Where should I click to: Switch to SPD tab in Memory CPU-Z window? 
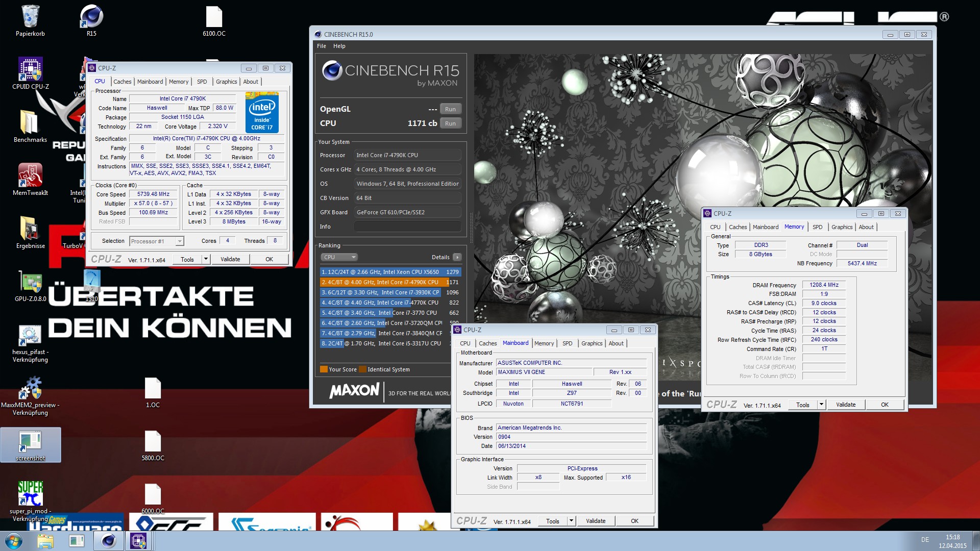tap(818, 227)
